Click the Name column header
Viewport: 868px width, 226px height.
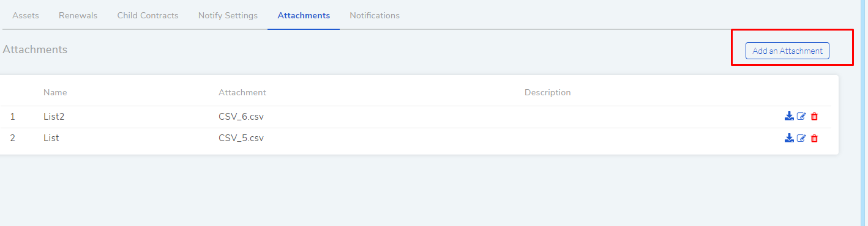click(x=55, y=92)
